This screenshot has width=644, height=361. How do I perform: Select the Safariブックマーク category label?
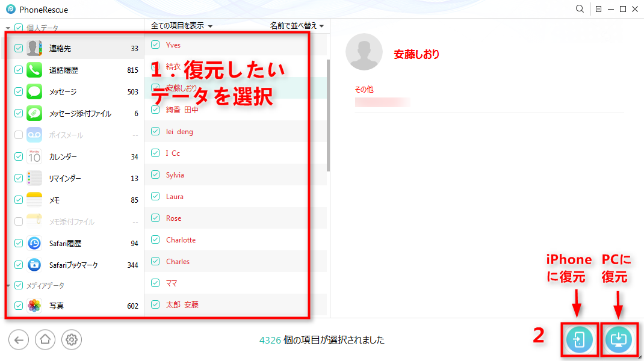click(73, 265)
